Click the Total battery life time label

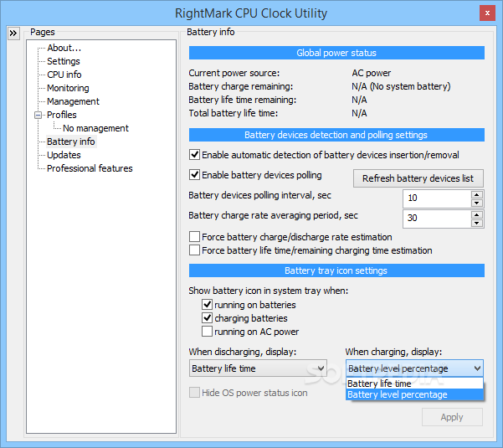click(x=233, y=113)
